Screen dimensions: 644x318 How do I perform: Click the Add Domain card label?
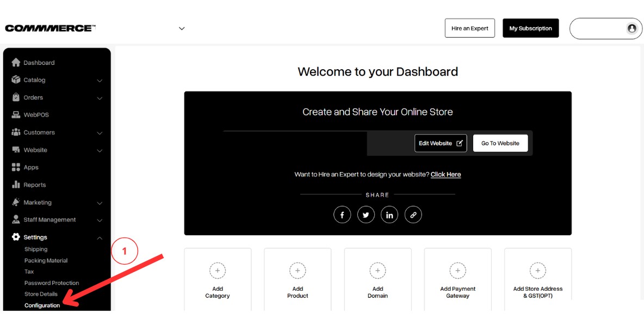coord(377,292)
